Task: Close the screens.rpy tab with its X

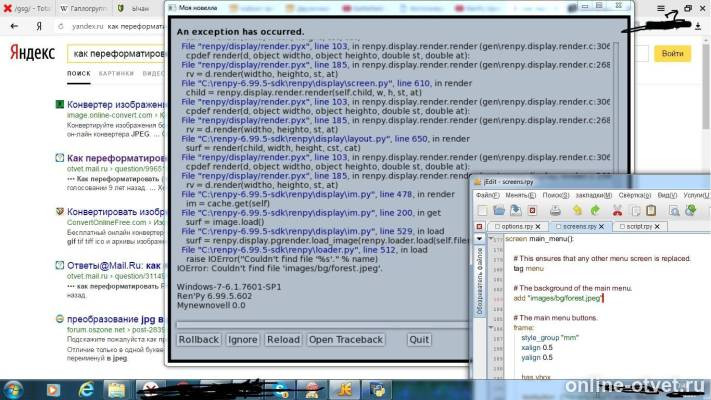Action: pyautogui.click(x=601, y=226)
